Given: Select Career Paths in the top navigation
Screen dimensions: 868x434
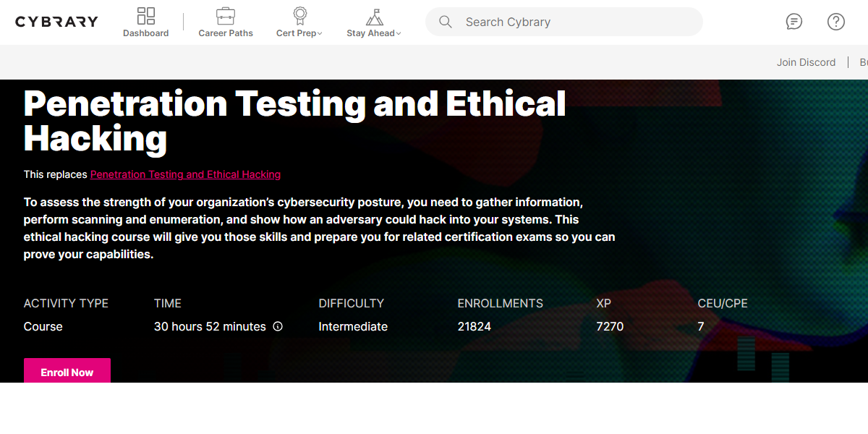Looking at the screenshot, I should coord(226,33).
